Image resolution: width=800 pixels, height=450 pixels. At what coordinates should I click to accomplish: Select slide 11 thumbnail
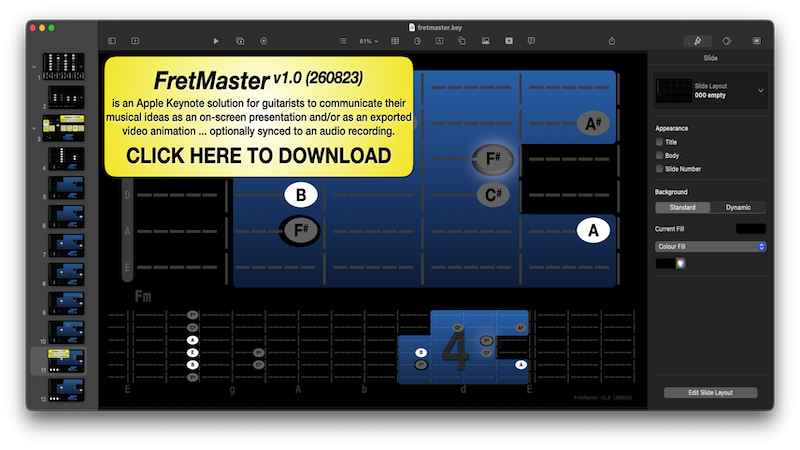click(66, 361)
